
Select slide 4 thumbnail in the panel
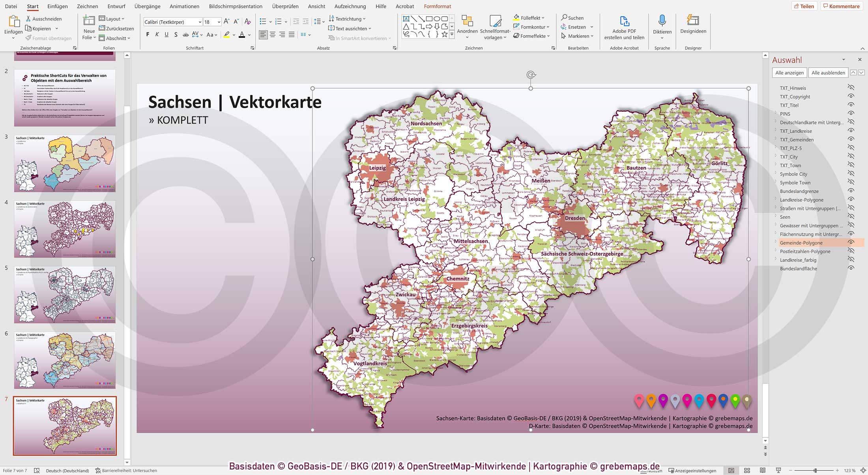coord(64,229)
